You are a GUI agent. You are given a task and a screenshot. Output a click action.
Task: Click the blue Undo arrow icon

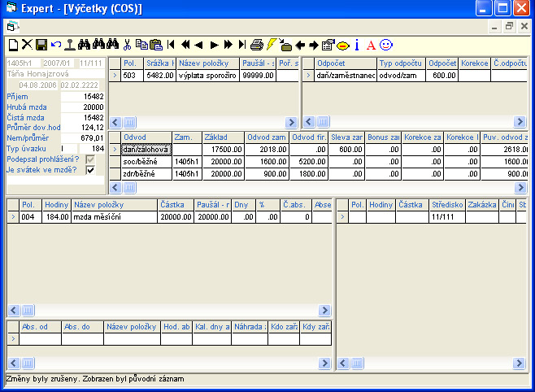[x=55, y=45]
